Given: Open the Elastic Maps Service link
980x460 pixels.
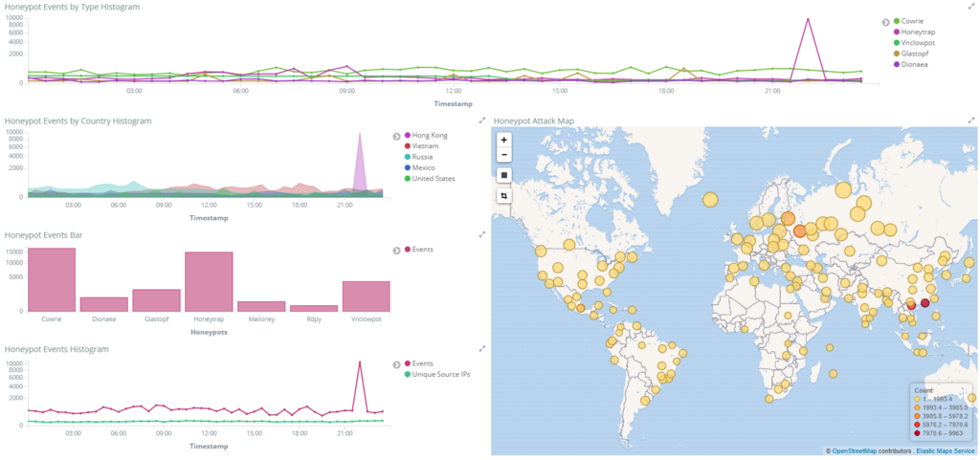Looking at the screenshot, I should tap(946, 450).
